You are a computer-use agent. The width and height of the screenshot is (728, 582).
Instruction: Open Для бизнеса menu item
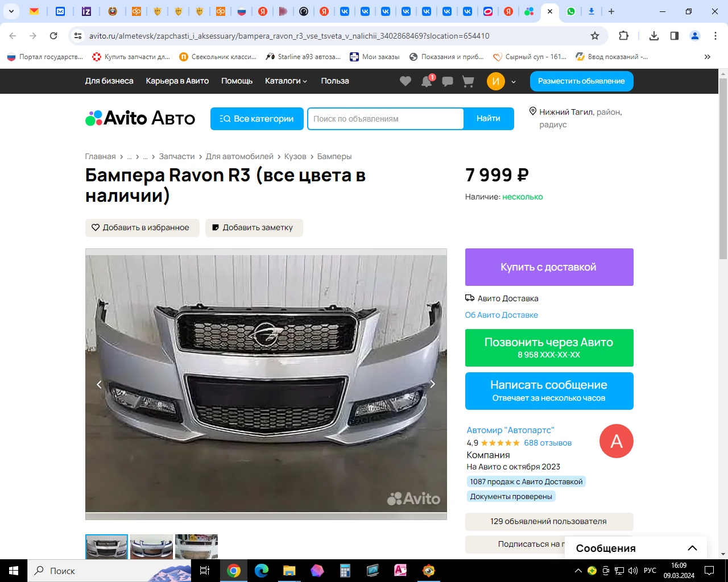(109, 81)
